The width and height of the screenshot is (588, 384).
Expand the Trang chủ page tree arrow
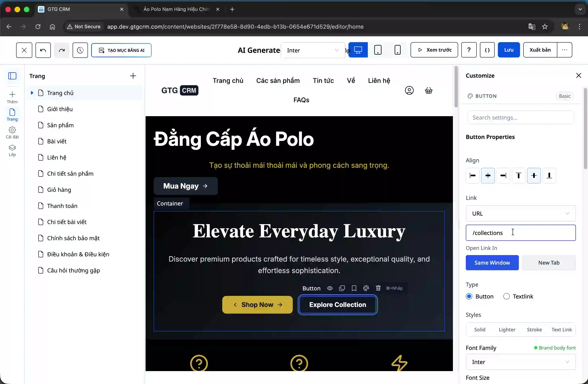pyautogui.click(x=32, y=93)
